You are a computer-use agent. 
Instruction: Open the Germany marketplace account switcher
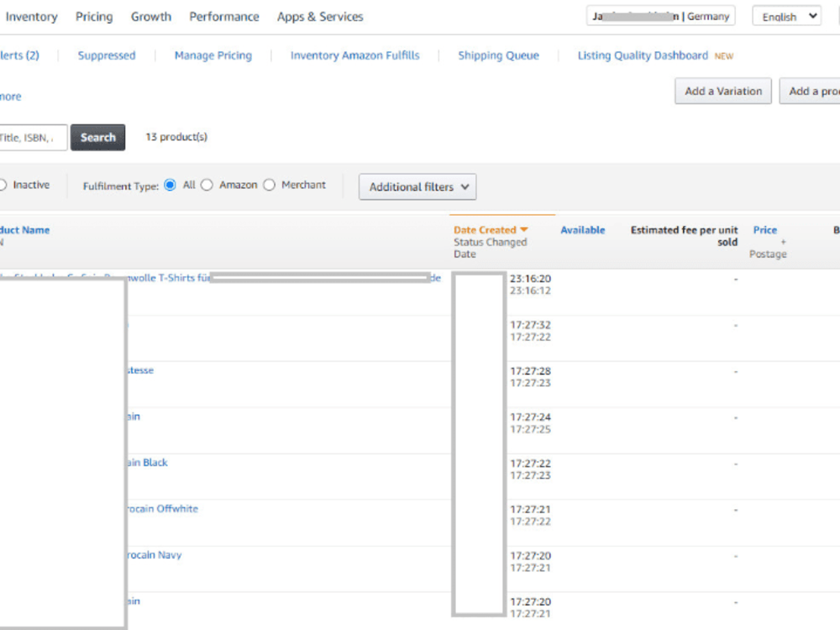[660, 16]
